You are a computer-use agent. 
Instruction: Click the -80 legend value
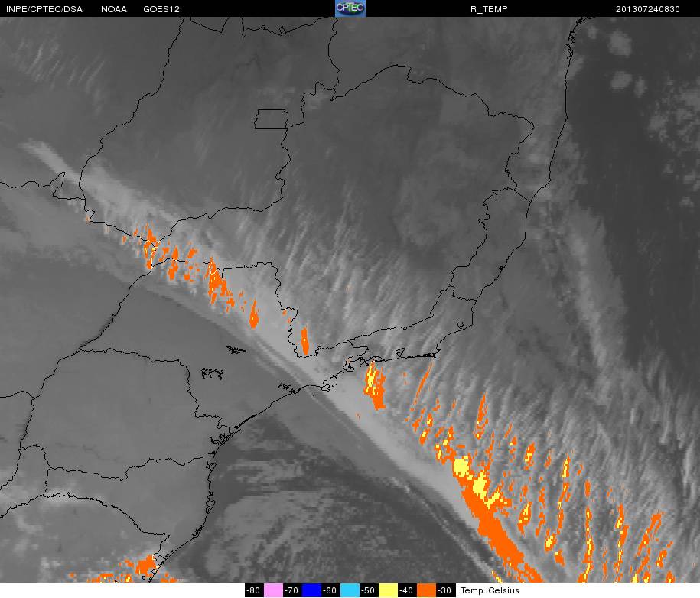point(255,590)
